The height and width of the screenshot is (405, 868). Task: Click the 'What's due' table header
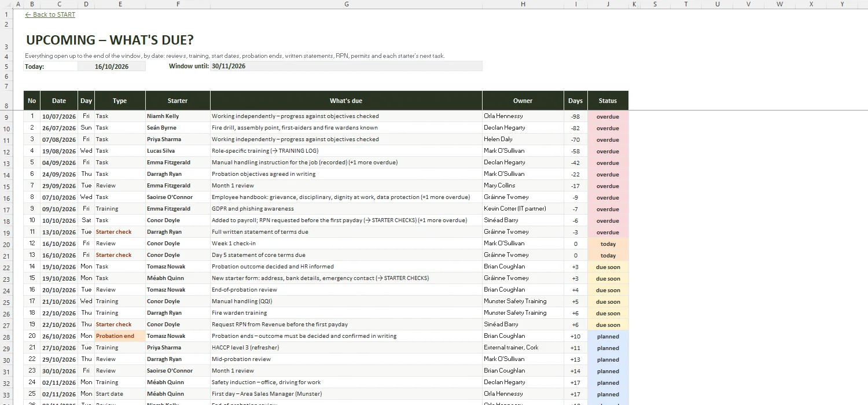346,101
